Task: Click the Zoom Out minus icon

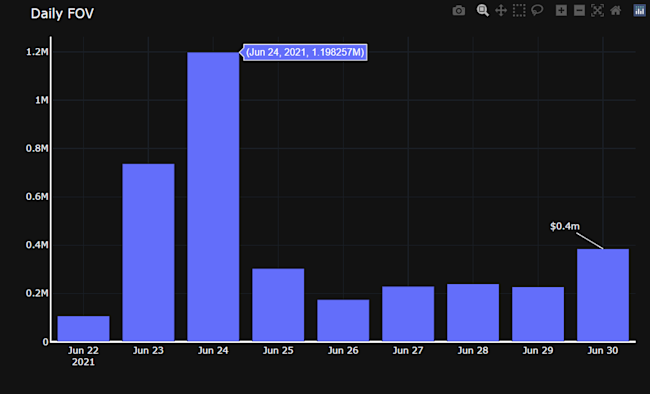Action: tap(580, 10)
